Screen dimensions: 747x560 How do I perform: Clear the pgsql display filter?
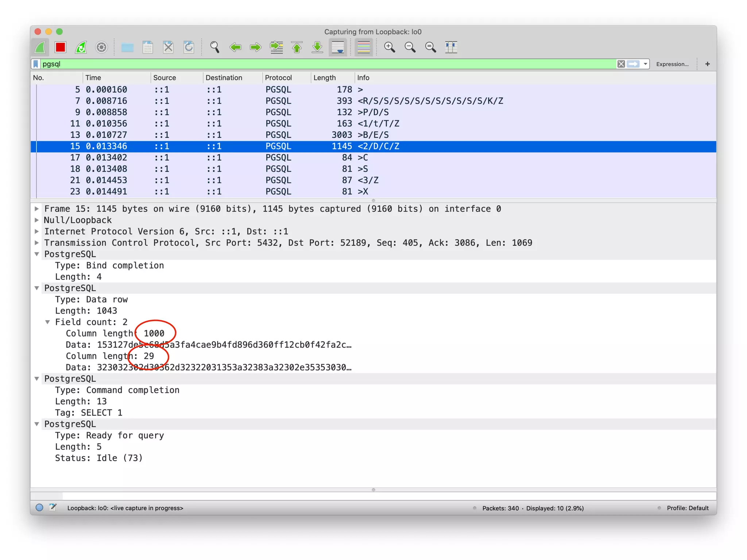click(621, 64)
